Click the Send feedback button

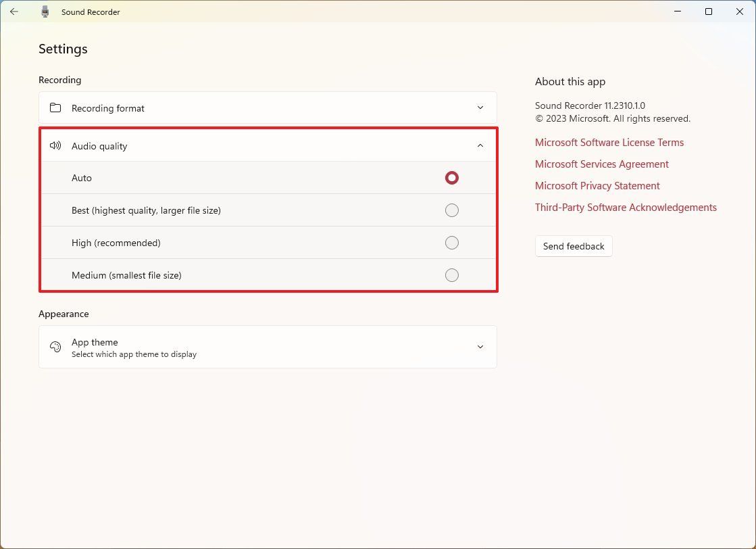tap(574, 246)
